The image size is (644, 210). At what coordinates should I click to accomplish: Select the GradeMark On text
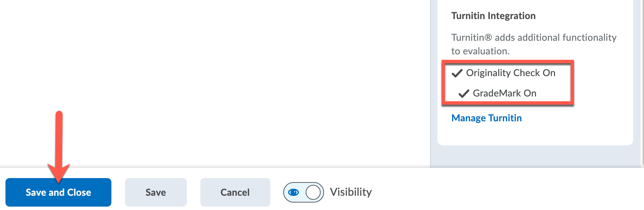coord(504,93)
